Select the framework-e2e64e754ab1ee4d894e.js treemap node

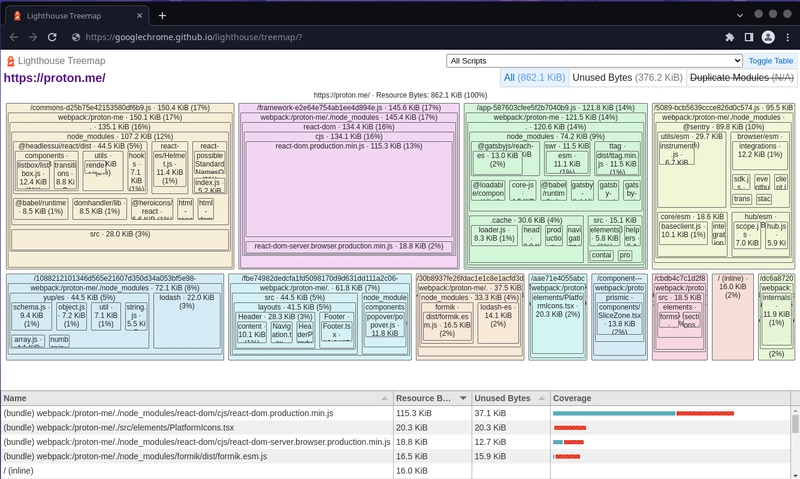(x=349, y=108)
